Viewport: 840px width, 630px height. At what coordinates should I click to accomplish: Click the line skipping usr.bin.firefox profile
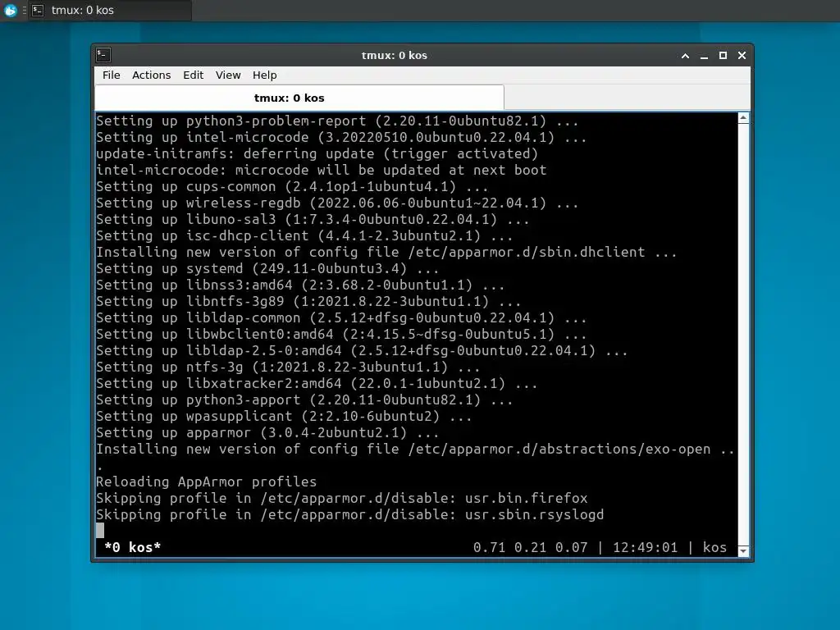pyautogui.click(x=342, y=498)
